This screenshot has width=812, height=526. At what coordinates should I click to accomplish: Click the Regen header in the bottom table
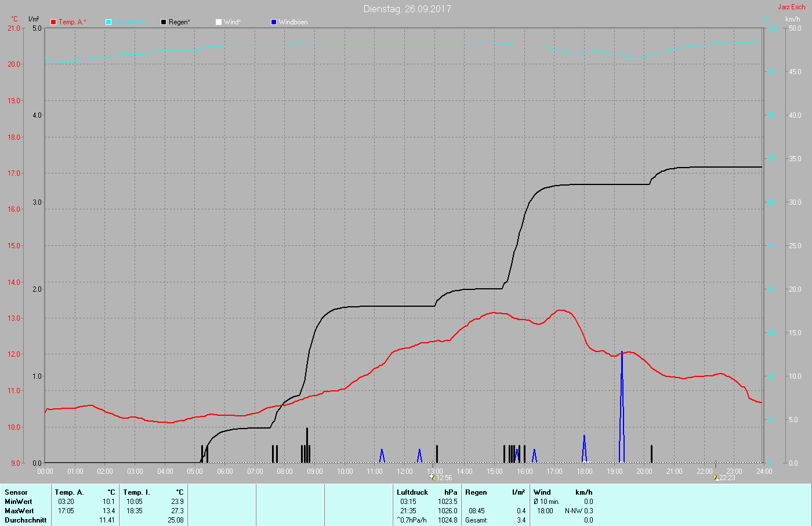476,492
